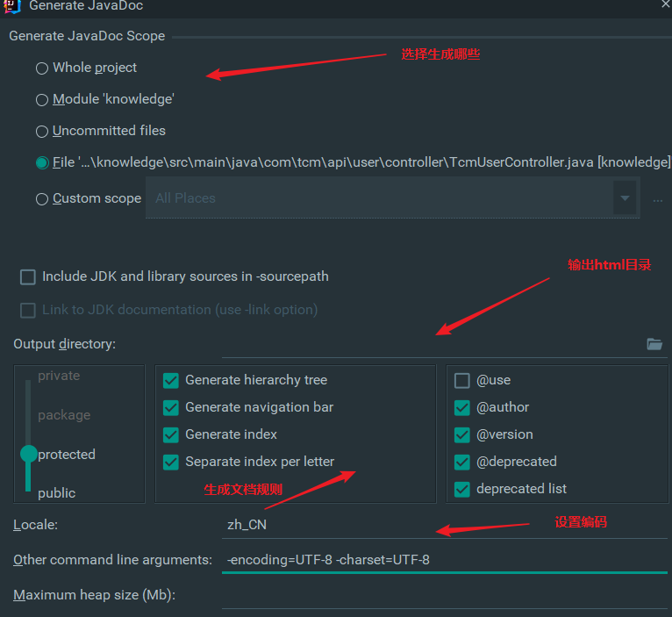The width and height of the screenshot is (672, 617).
Task: Focus the Locale field showing zh_CN
Action: pyautogui.click(x=445, y=525)
